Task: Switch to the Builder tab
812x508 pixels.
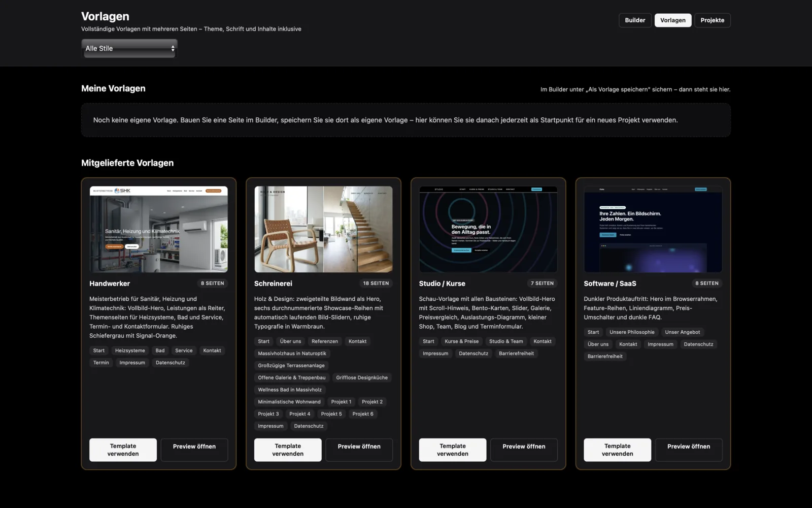Action: (x=635, y=20)
